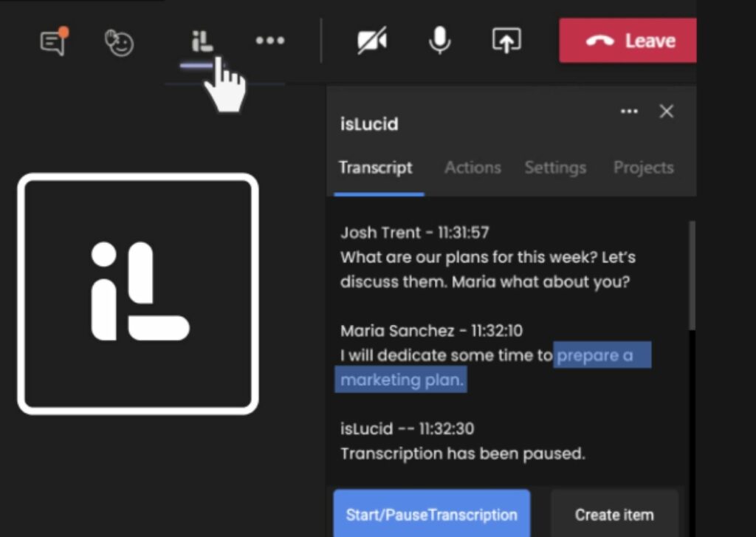Click the Create item button
756x537 pixels.
pos(615,515)
